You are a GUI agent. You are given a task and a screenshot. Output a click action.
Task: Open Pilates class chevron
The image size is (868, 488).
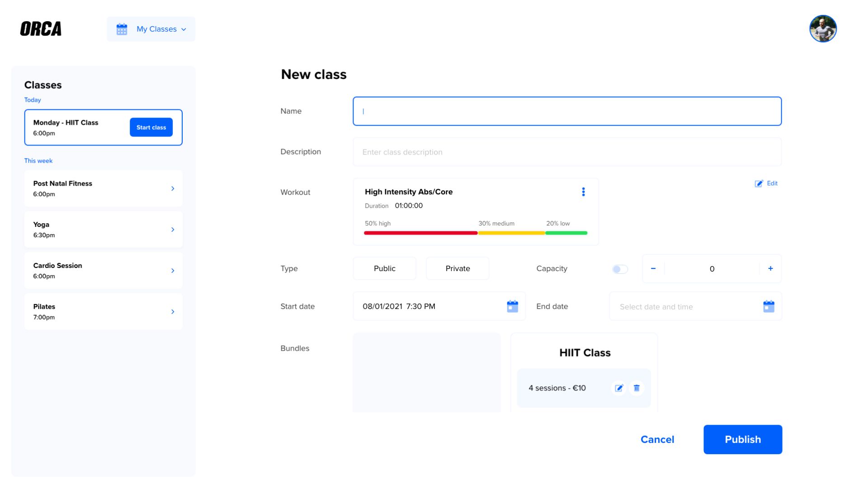coord(173,312)
